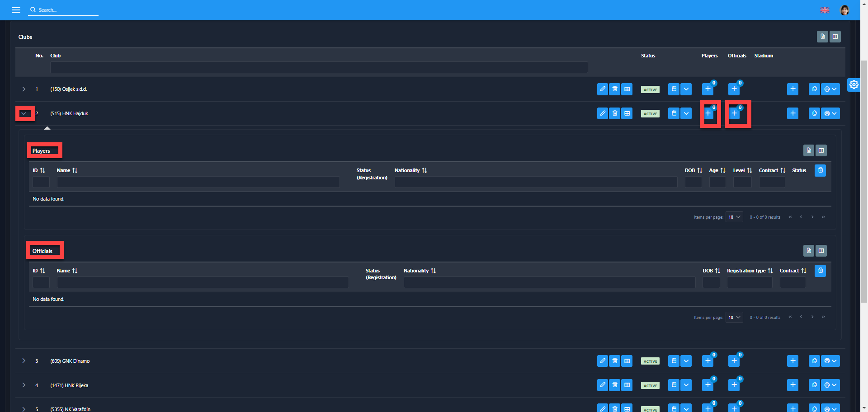Click the edit pencil for Osijek s.d.d.
The width and height of the screenshot is (868, 412).
pos(602,89)
